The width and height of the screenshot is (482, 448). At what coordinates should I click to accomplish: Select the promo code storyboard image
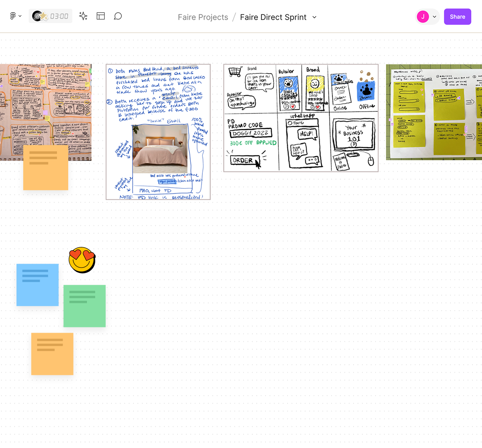tap(301, 118)
